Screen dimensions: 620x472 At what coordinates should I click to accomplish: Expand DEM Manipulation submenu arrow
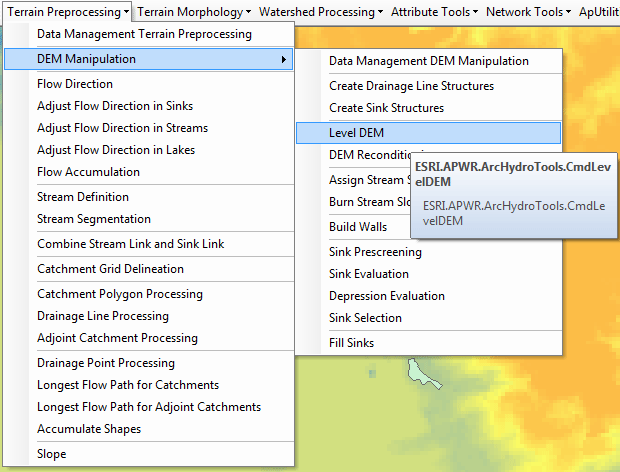click(x=284, y=60)
